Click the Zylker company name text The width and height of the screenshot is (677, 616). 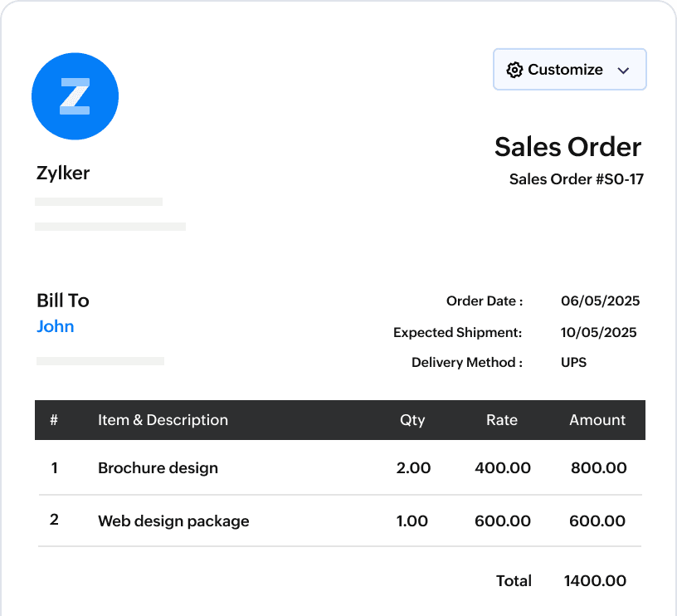[62, 173]
